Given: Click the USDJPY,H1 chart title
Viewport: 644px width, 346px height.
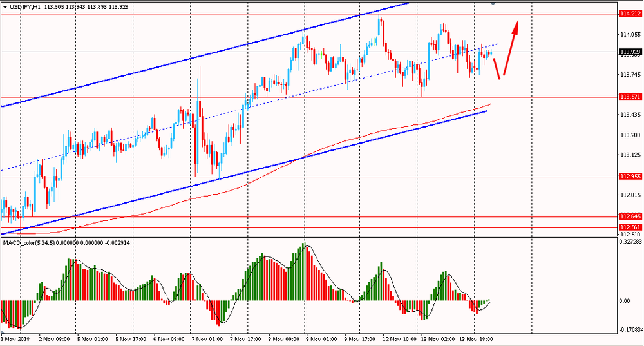Looking at the screenshot, I should click(25, 7).
